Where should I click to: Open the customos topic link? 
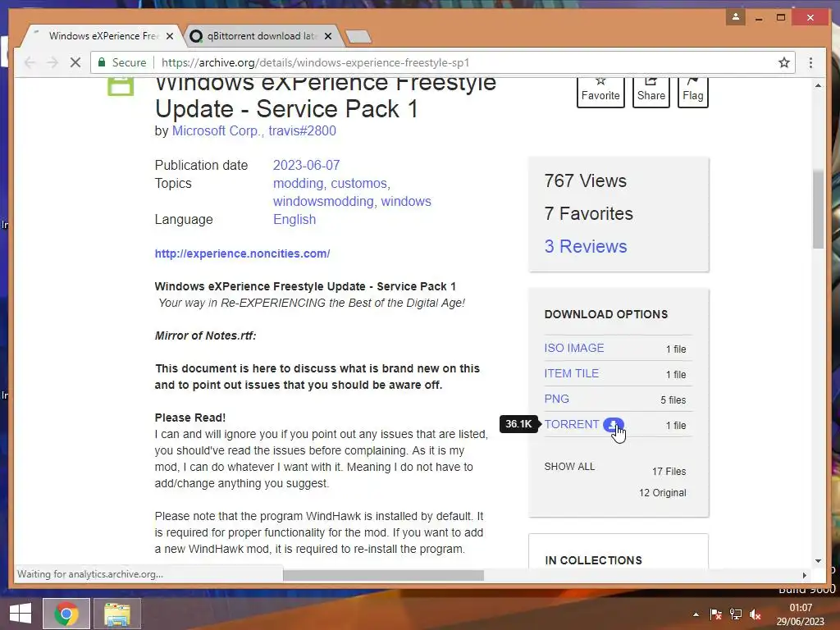358,183
